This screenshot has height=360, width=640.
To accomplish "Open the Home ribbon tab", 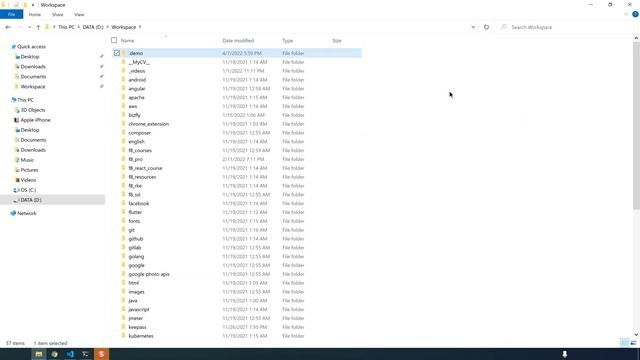I will [35, 14].
